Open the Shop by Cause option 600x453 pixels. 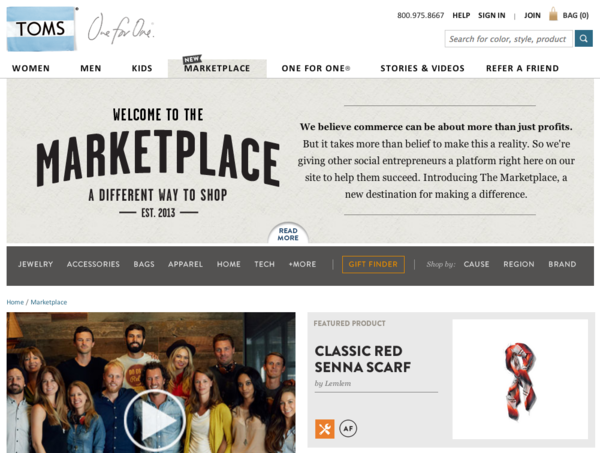tap(476, 264)
